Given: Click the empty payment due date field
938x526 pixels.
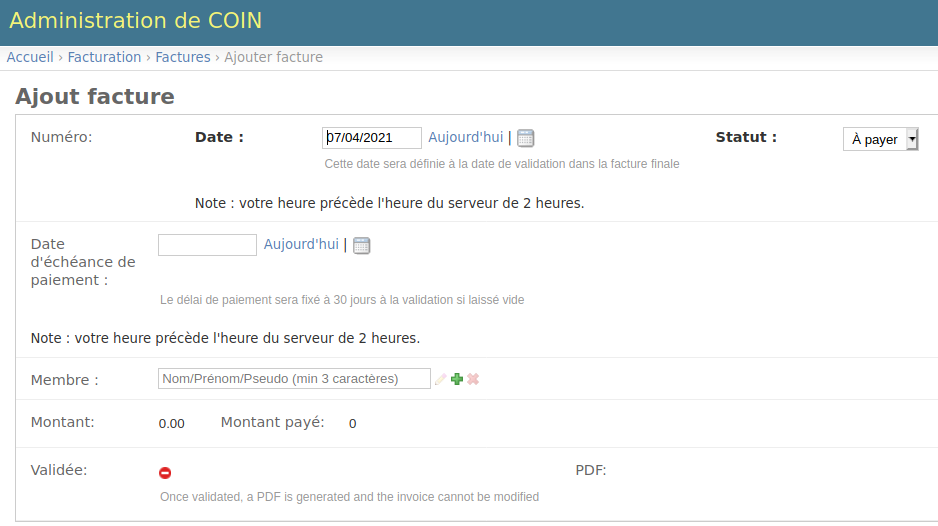Looking at the screenshot, I should tap(207, 245).
